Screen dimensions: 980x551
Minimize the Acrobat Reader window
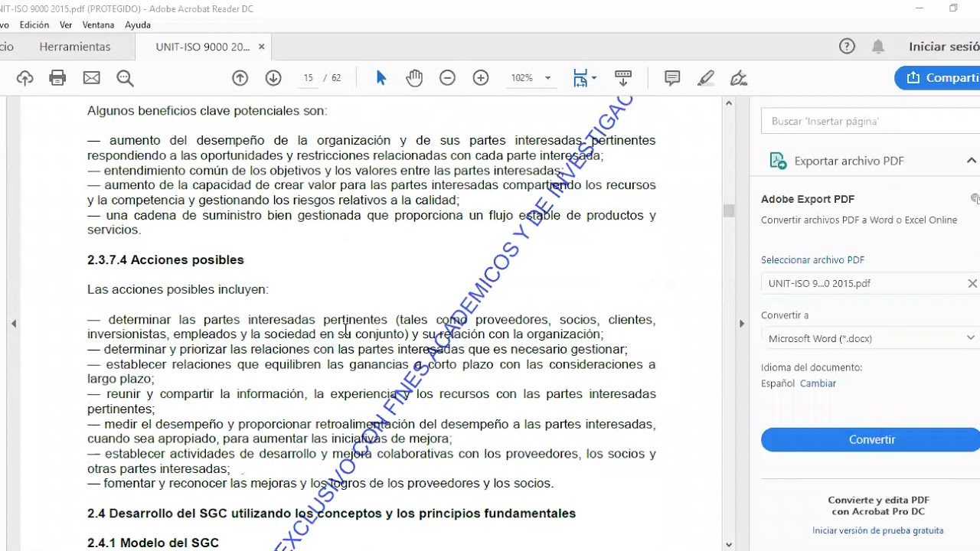(920, 8)
